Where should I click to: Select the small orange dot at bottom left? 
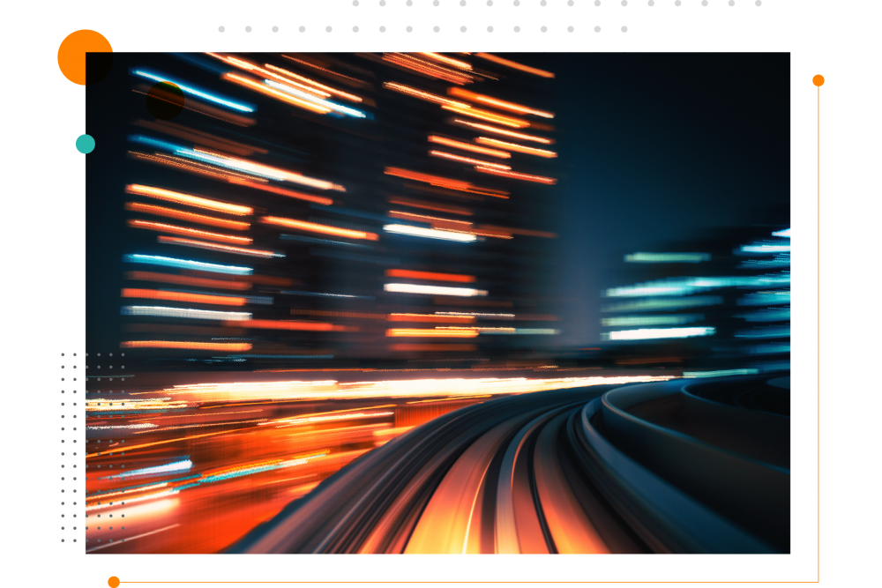[x=114, y=582]
